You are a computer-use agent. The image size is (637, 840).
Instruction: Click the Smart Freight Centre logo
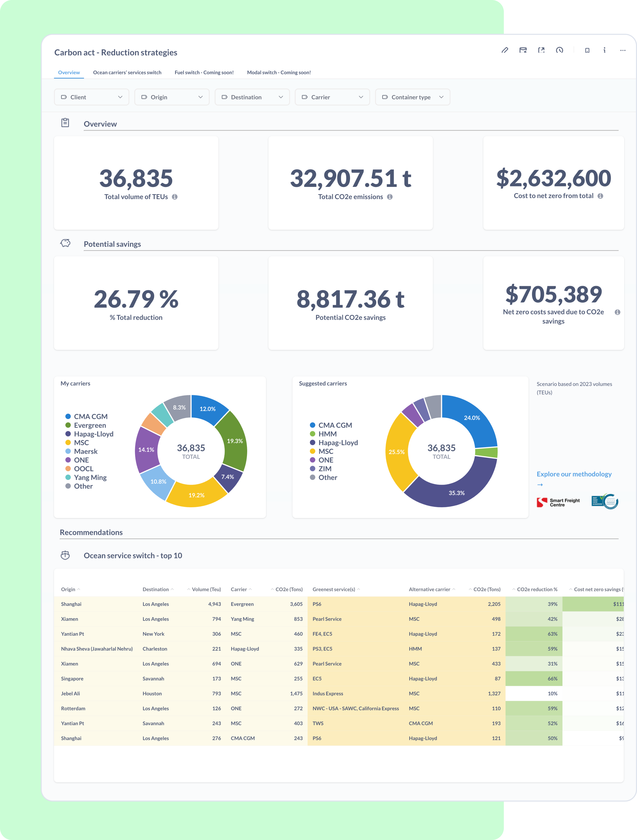[x=558, y=503]
